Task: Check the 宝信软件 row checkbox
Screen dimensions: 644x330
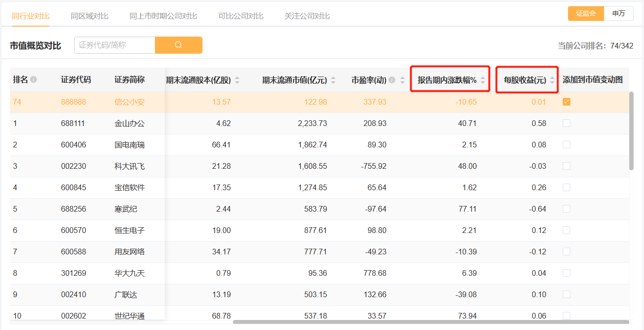Action: 567,187
